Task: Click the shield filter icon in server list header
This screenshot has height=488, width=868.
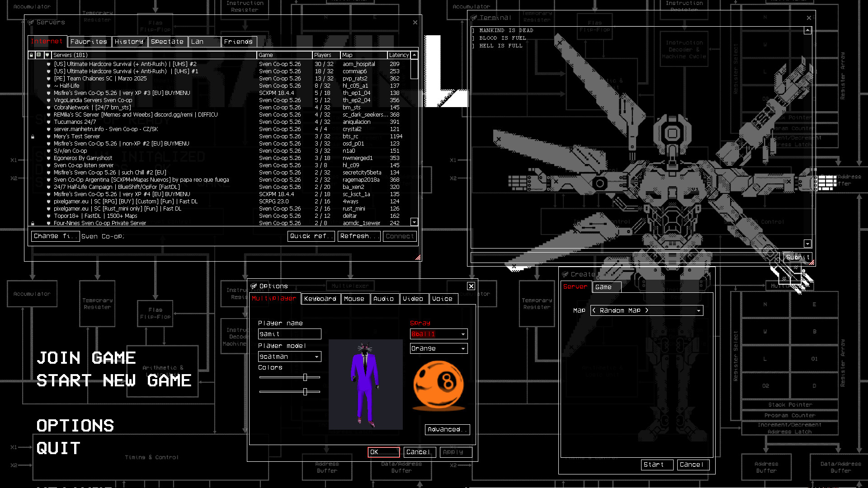Action: click(x=47, y=55)
